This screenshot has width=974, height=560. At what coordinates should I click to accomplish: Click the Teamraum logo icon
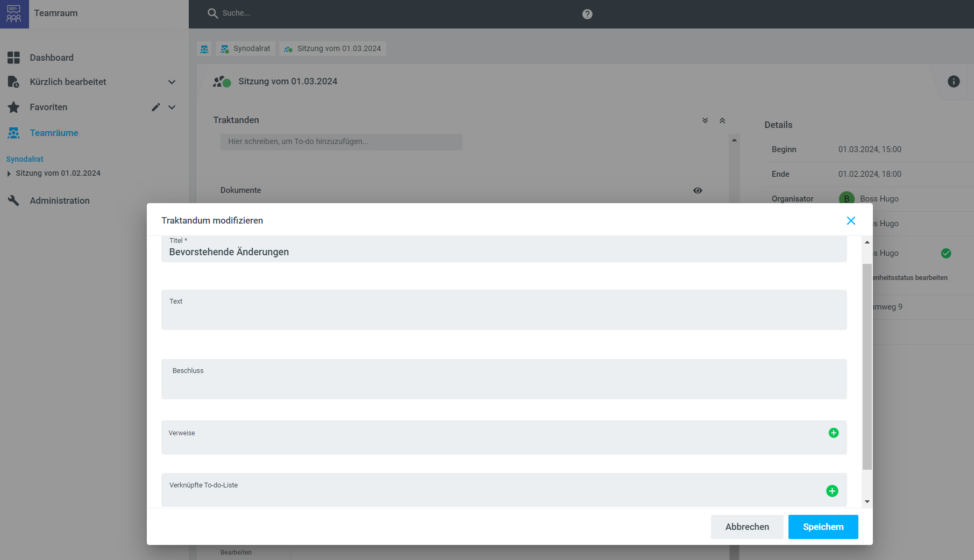tap(14, 14)
